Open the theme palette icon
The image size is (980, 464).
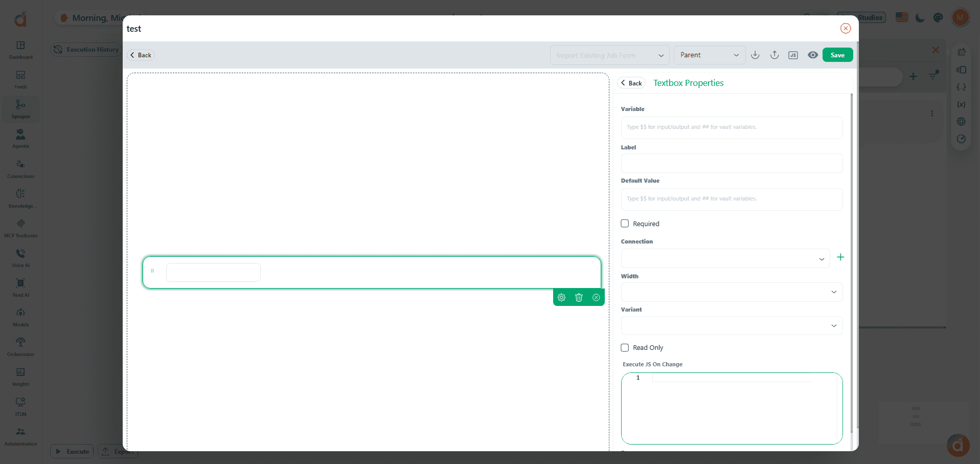pyautogui.click(x=938, y=18)
